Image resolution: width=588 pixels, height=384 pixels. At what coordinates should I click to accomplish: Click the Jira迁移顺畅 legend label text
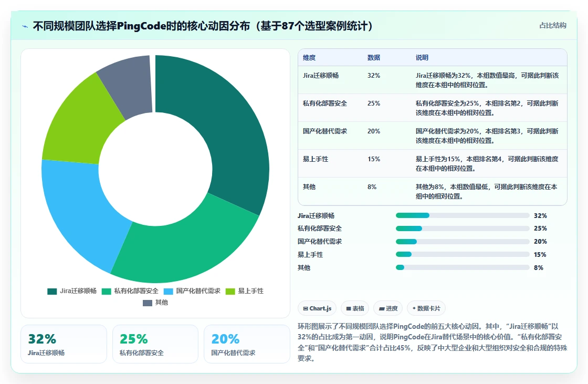click(x=78, y=291)
